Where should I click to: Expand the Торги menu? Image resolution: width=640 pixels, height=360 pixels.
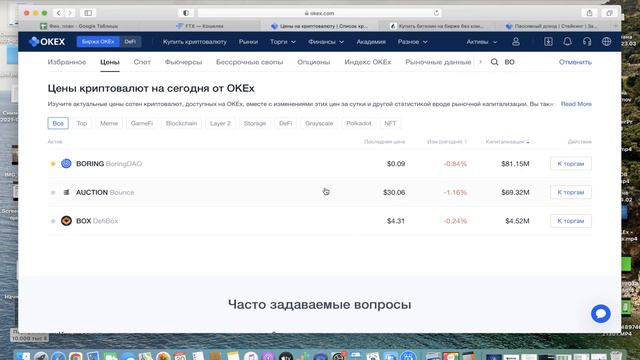tap(282, 42)
